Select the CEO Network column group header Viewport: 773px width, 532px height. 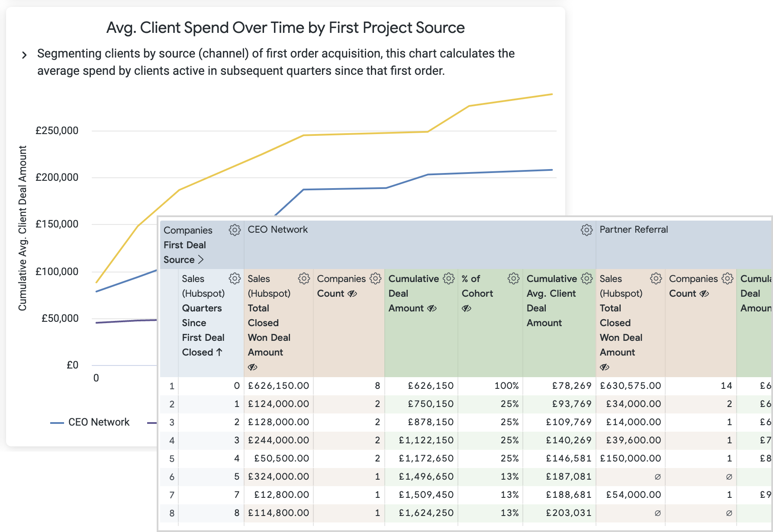point(277,230)
